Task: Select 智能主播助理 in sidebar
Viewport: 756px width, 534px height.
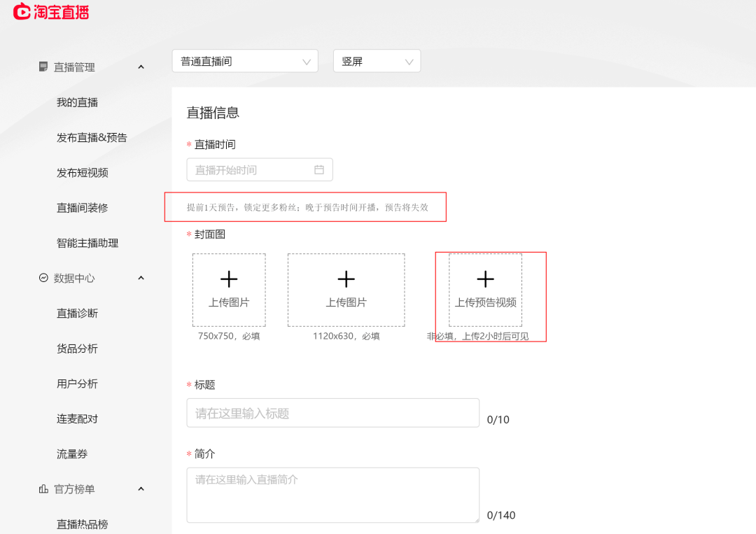Action: click(87, 243)
